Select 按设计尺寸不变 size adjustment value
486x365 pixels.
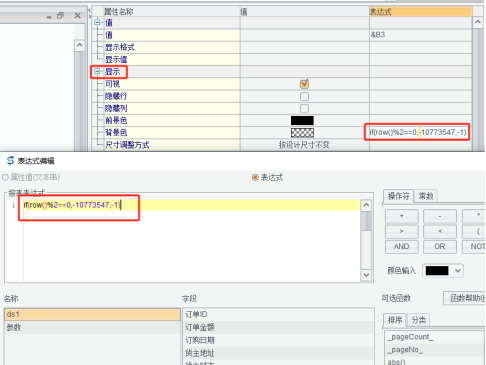(x=304, y=145)
